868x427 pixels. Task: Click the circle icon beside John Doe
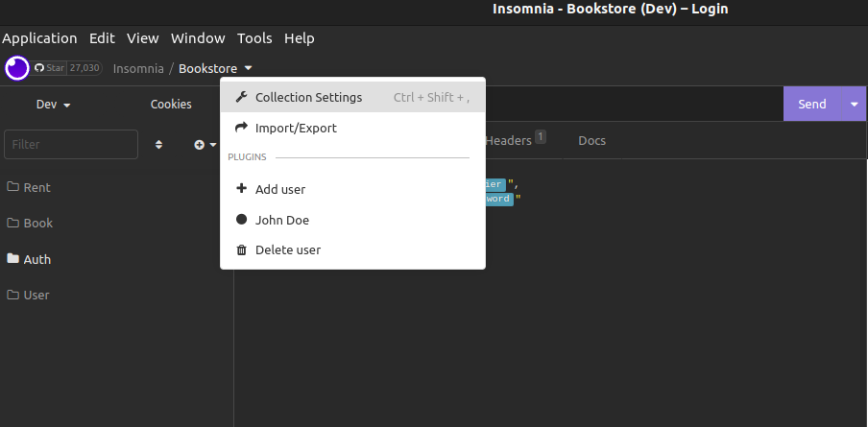[x=241, y=220]
